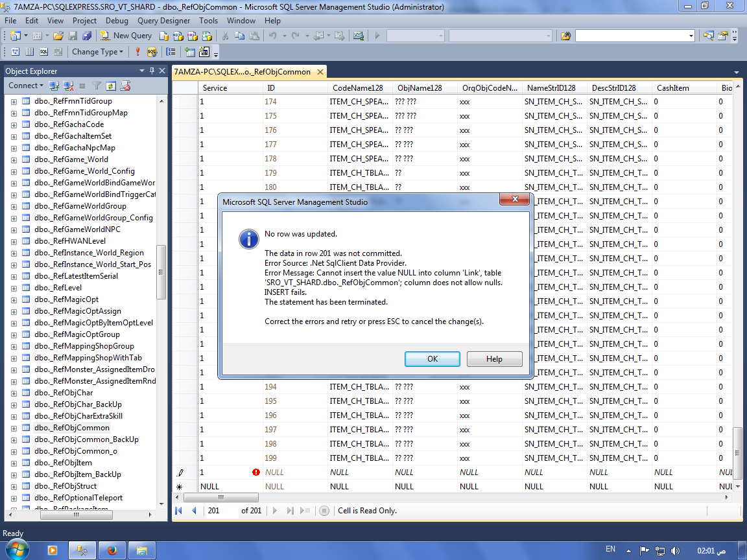This screenshot has width=747, height=560.
Task: Open the Debug menu
Action: pos(117,21)
